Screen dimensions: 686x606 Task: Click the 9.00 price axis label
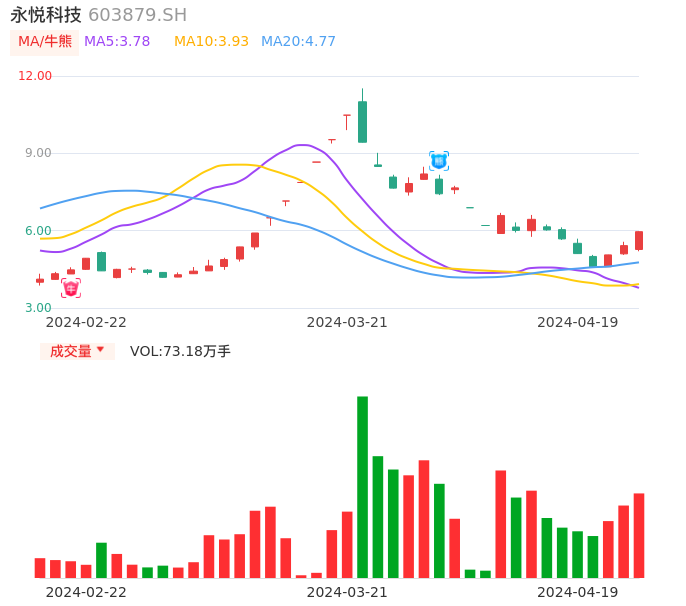38,153
